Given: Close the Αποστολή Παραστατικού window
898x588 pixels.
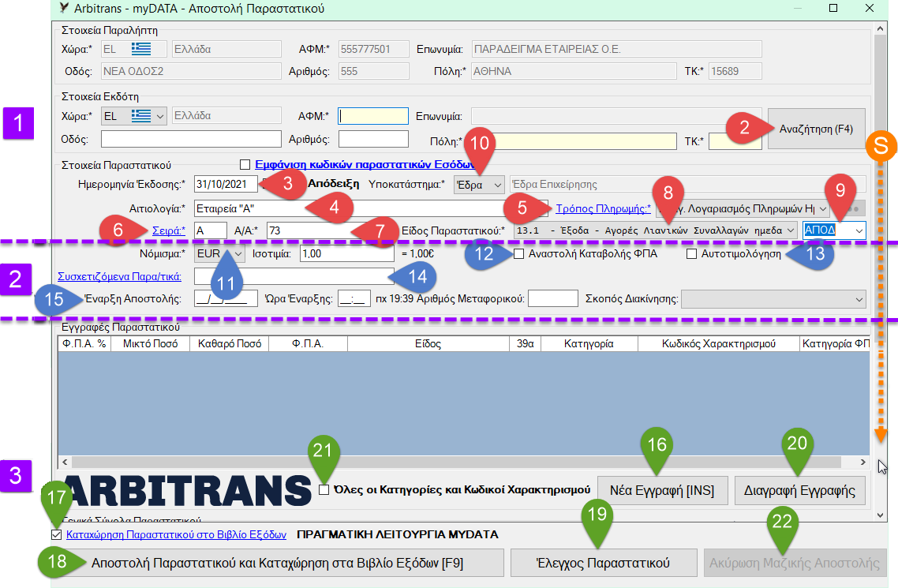Looking at the screenshot, I should [x=870, y=8].
